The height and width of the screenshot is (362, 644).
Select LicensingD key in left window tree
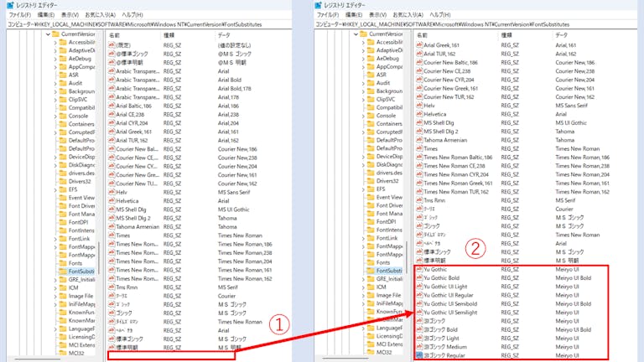point(81,337)
